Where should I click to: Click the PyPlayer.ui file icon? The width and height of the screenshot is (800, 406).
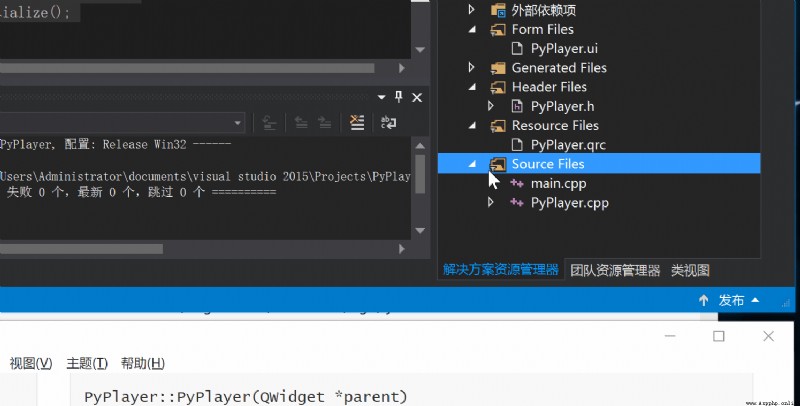(517, 48)
